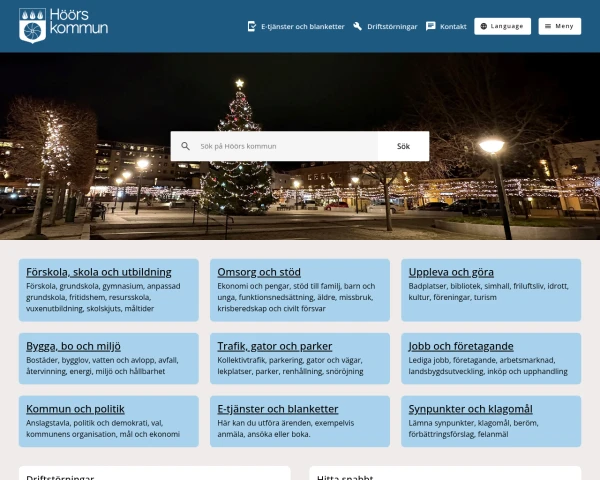Open Förskola, skola och utbildning

(x=99, y=272)
